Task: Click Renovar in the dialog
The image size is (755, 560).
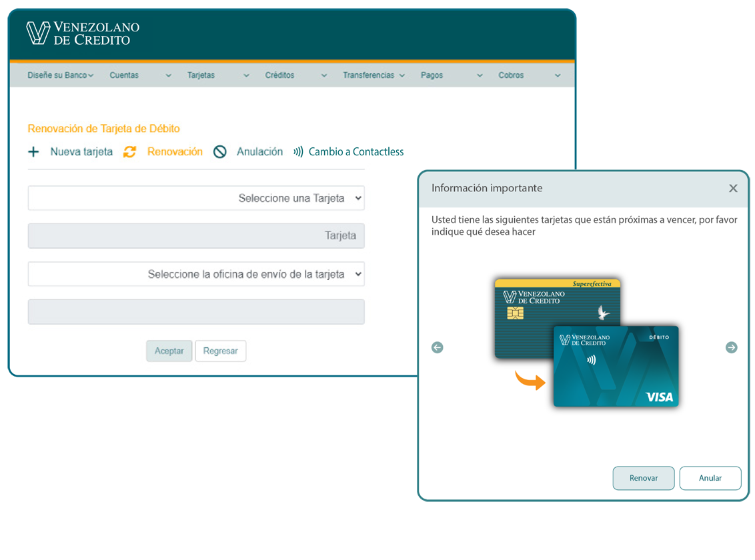Action: pos(644,478)
